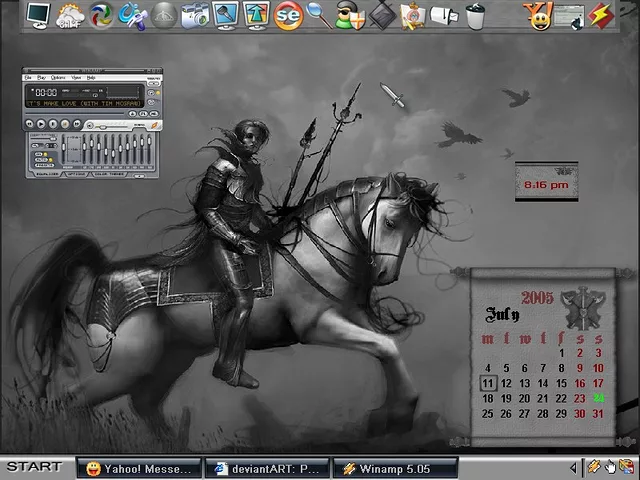Screen dimensions: 640x480
Task: Click the Winamp Play button
Action: [x=40, y=124]
